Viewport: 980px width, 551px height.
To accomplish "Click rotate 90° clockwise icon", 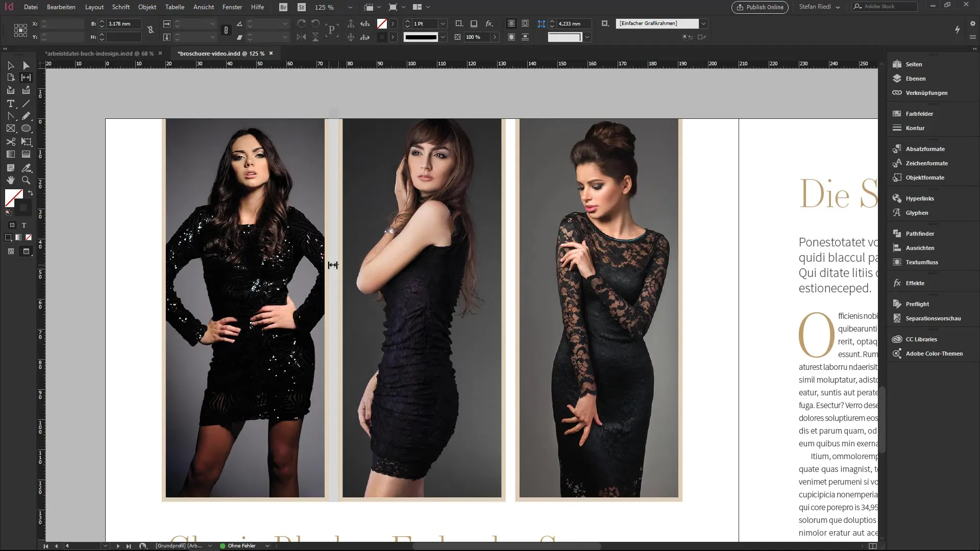I will 302,23.
